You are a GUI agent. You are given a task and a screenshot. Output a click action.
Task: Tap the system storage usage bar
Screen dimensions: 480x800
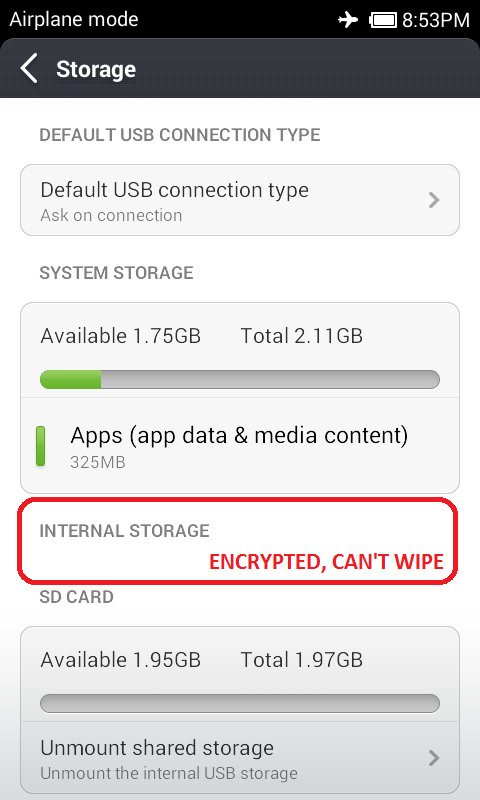tap(240, 380)
